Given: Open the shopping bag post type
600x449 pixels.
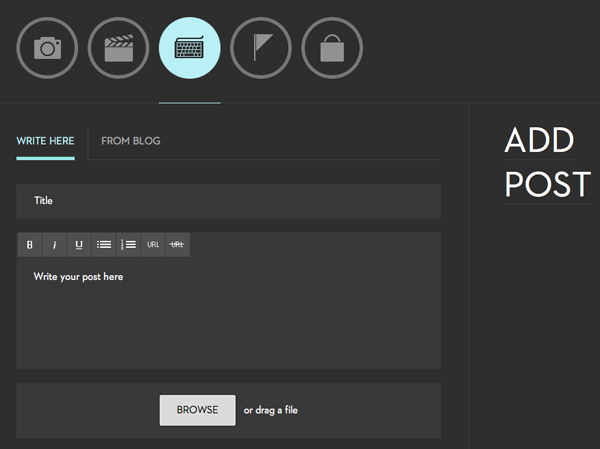Looking at the screenshot, I should click(x=332, y=48).
